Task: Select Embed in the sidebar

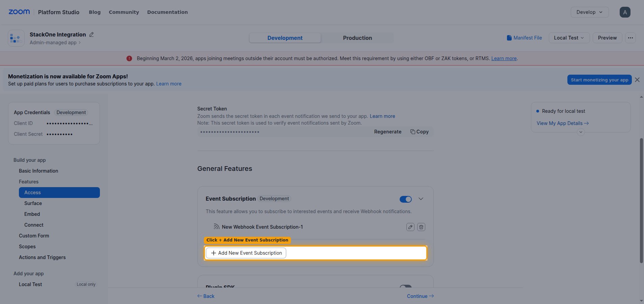Action: pos(32,214)
